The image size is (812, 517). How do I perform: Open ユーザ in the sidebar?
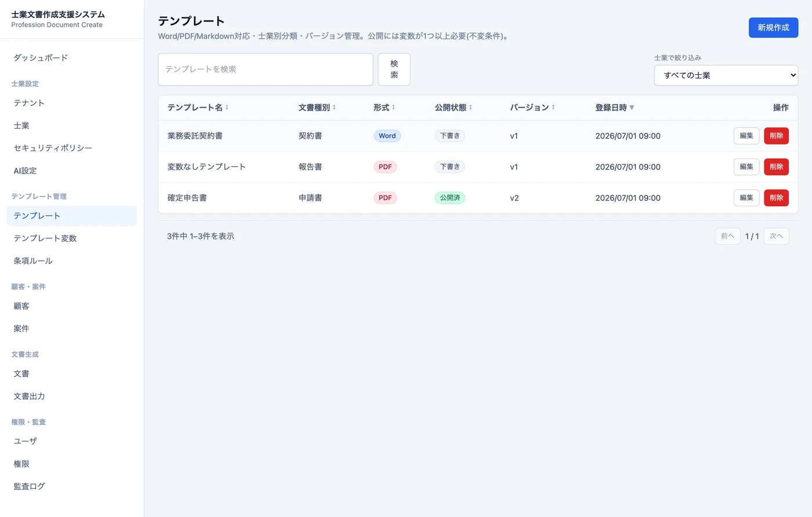[72, 441]
